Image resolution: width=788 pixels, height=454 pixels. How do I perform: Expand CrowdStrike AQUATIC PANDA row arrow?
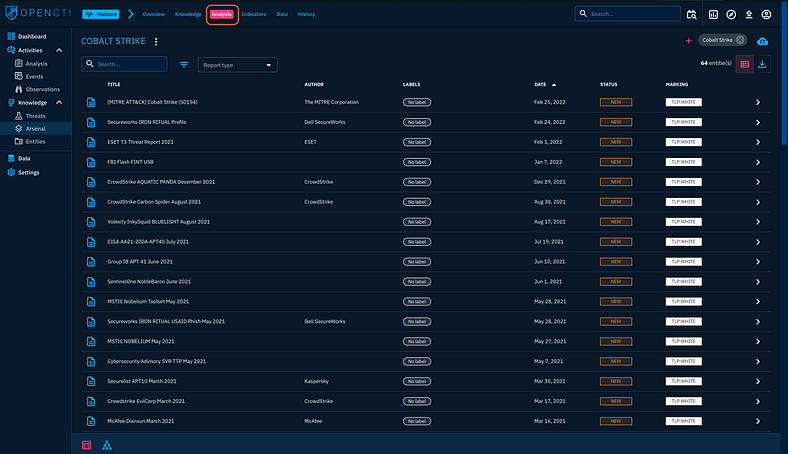757,182
